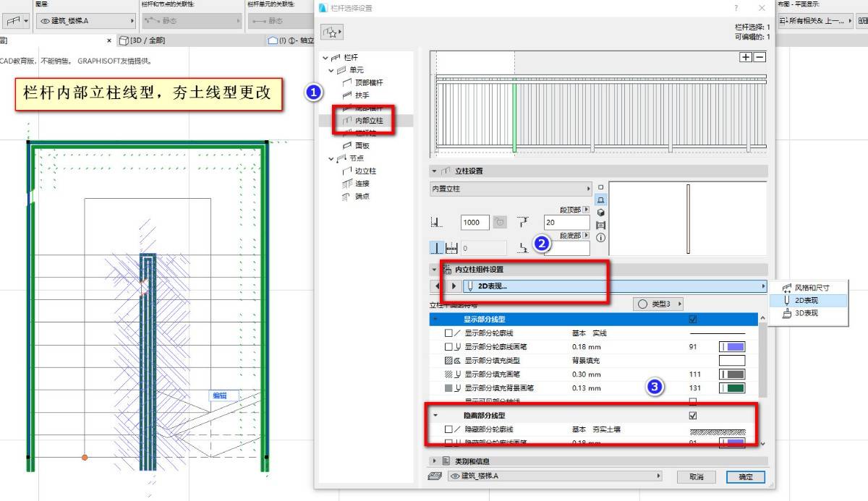Click the previous-page arrow beside 2D表现
Image resolution: width=868 pixels, height=501 pixels.
tap(437, 286)
